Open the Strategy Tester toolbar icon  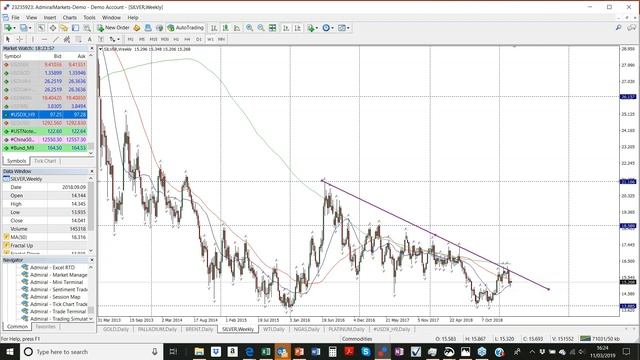point(87,28)
